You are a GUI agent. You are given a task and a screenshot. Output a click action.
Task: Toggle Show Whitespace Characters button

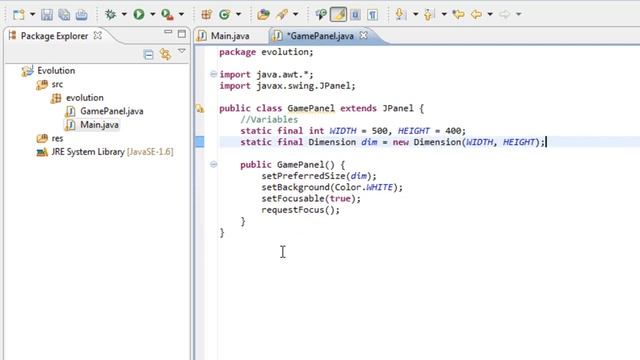pyautogui.click(x=372, y=15)
